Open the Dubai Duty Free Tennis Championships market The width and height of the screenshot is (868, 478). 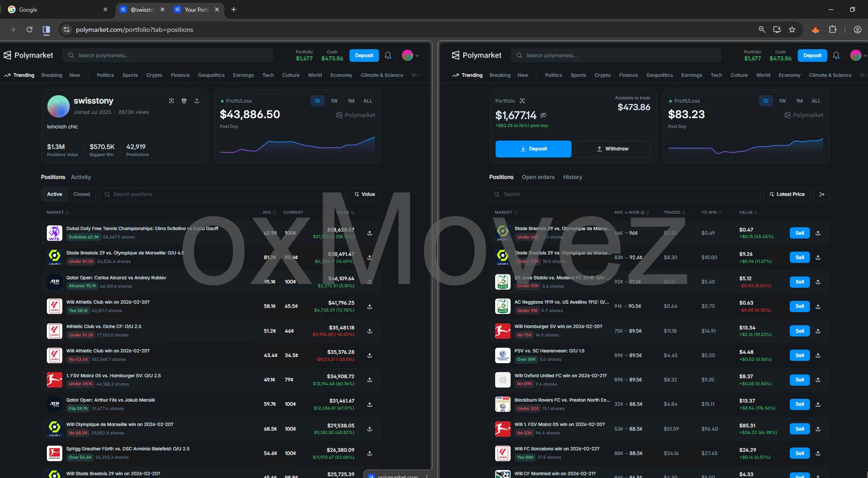pos(142,229)
